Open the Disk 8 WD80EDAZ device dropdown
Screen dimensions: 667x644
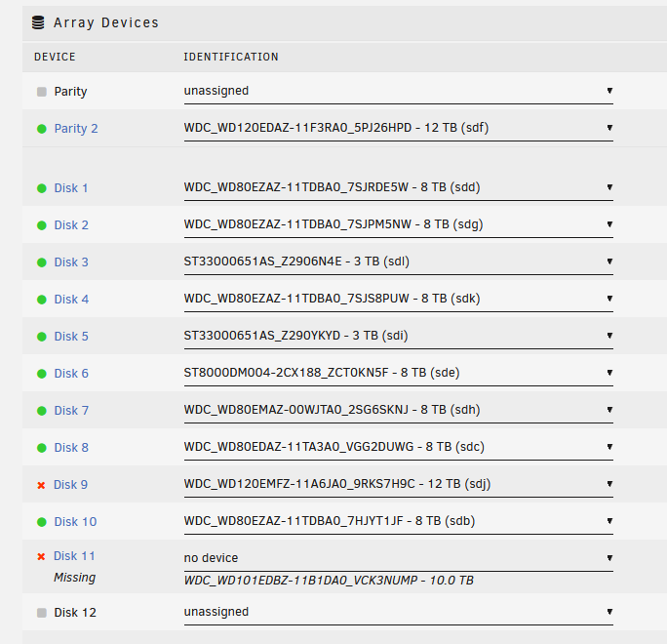coord(398,447)
